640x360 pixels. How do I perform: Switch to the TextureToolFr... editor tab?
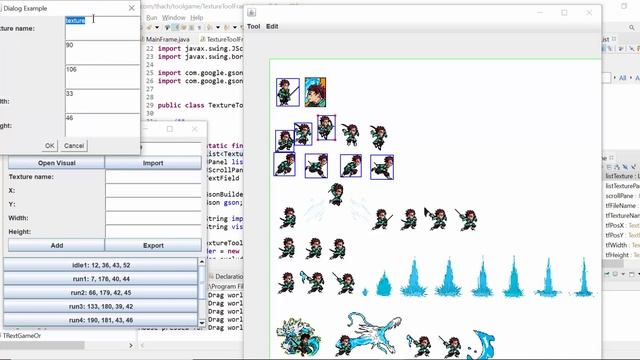coord(222,39)
